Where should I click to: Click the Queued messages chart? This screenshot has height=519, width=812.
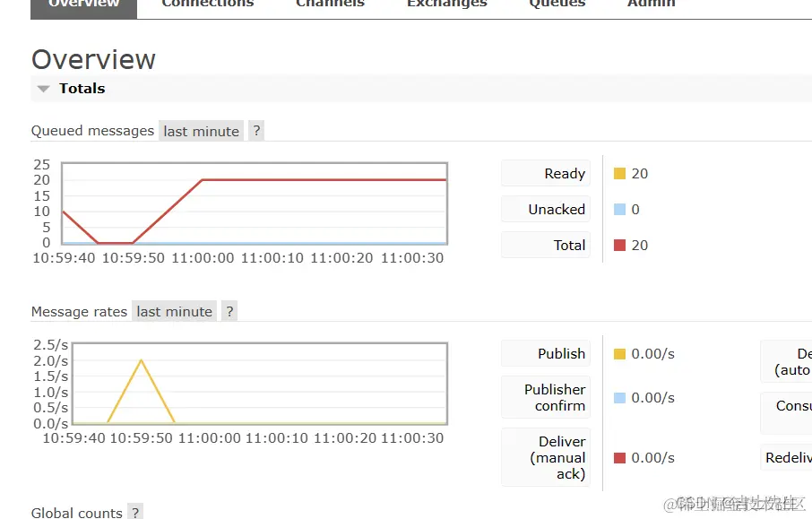[x=255, y=203]
